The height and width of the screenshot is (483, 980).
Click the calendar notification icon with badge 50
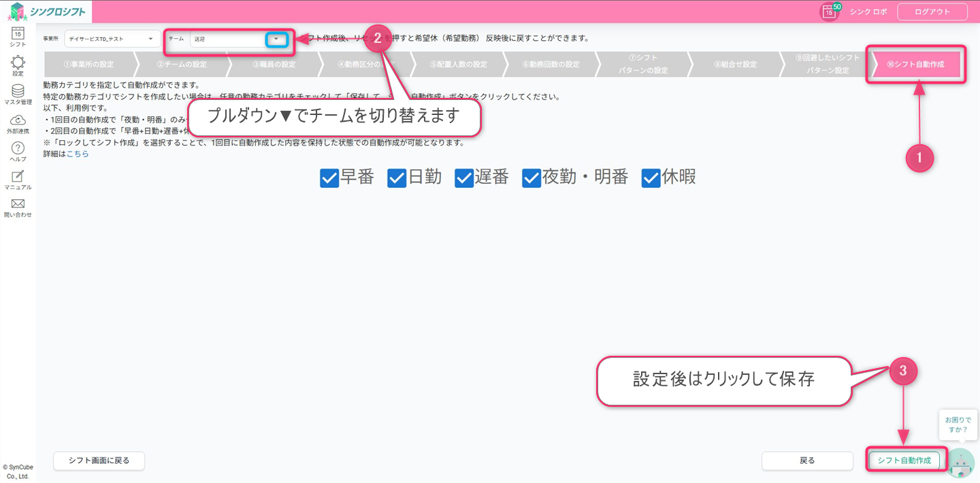coord(829,12)
